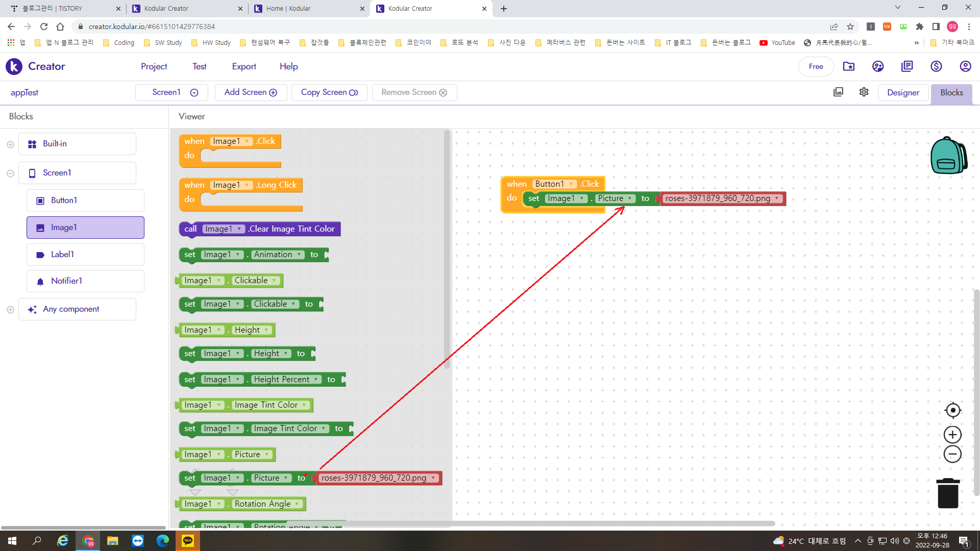Image resolution: width=980 pixels, height=551 pixels.
Task: Expand the Built-in blocks category
Action: pos(10,144)
